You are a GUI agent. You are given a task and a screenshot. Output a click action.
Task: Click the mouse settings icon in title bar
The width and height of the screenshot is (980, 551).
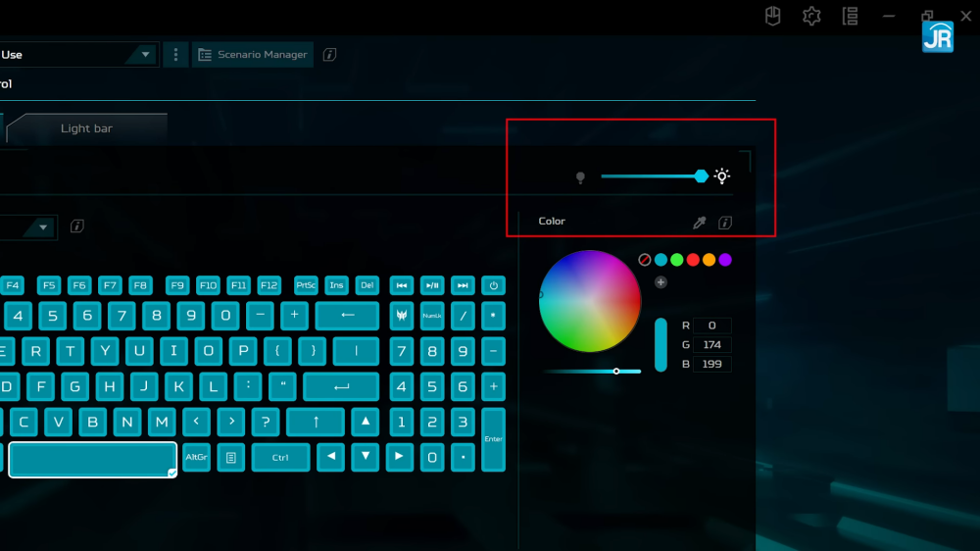[772, 16]
